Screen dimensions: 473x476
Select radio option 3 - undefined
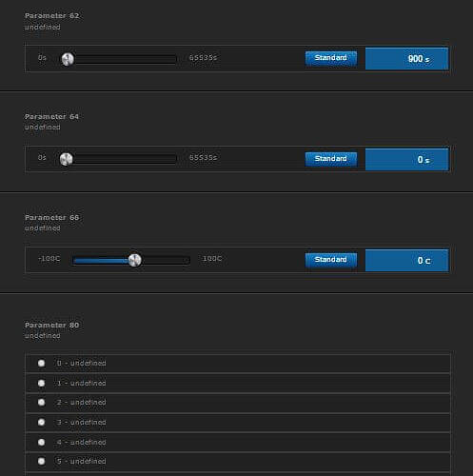tap(41, 423)
